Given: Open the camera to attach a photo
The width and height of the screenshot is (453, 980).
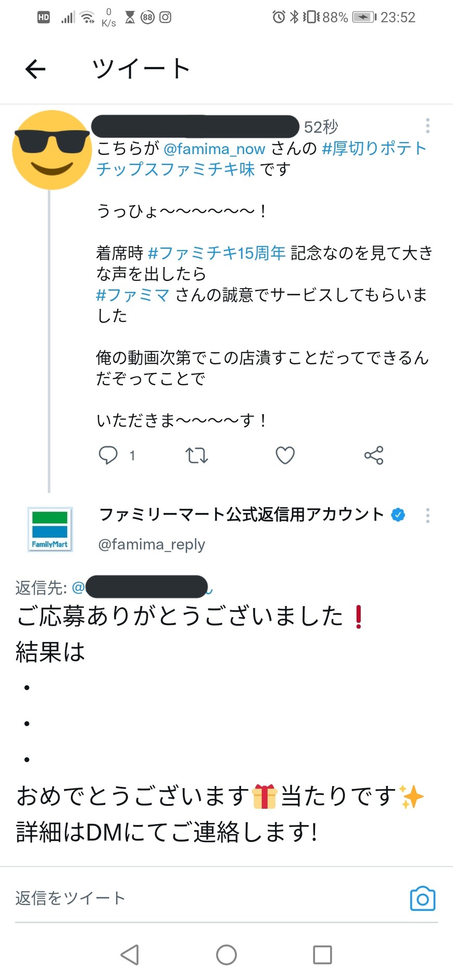Looking at the screenshot, I should pos(422,898).
